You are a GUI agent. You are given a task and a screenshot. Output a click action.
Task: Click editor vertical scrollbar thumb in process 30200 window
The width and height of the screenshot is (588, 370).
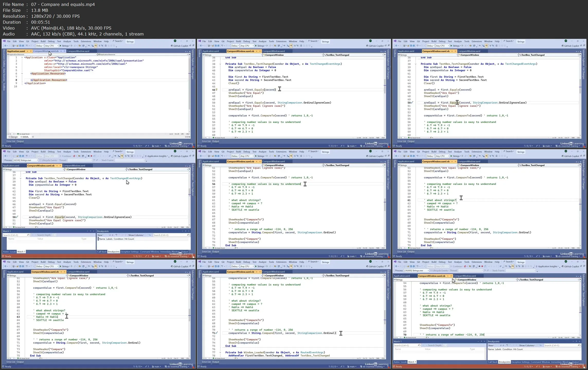click(x=580, y=310)
